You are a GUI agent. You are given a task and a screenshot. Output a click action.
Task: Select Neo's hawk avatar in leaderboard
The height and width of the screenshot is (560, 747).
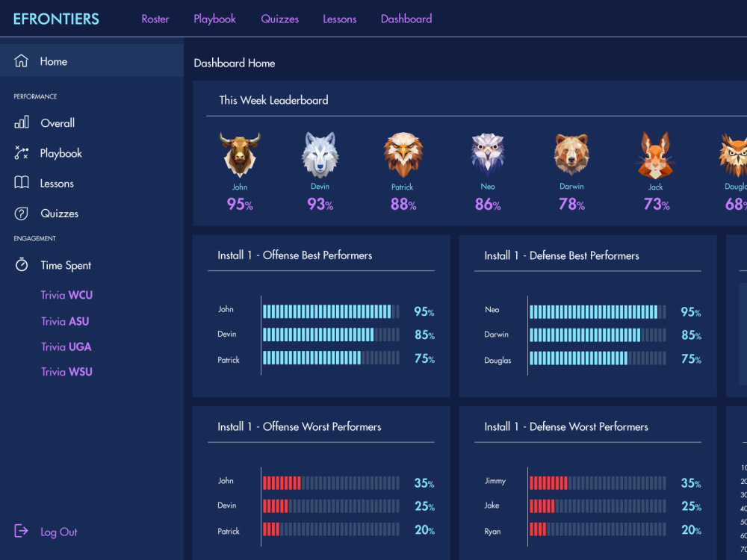pos(487,155)
